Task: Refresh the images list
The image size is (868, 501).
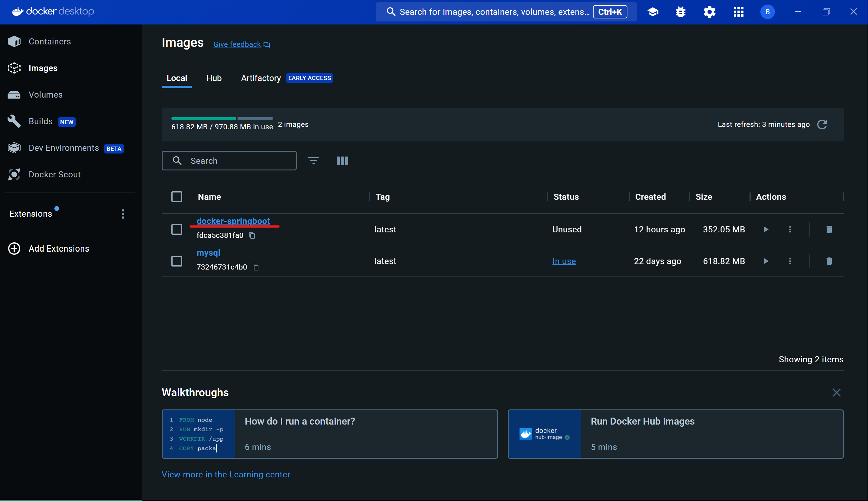Action: click(x=822, y=124)
